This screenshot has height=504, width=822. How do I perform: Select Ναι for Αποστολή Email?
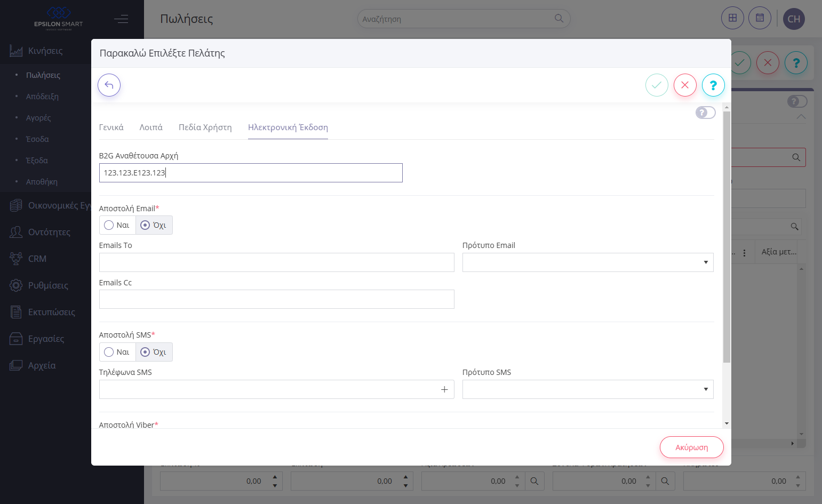pyautogui.click(x=117, y=225)
